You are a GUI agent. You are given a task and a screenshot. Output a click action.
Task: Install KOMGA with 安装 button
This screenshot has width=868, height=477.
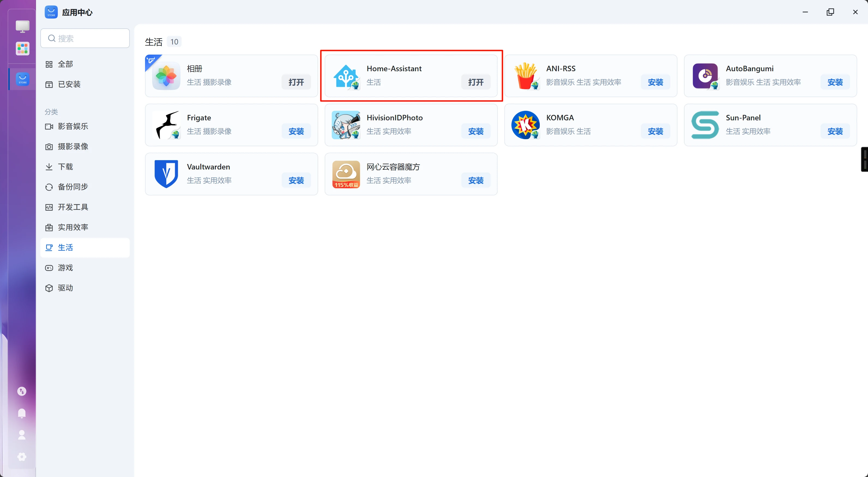(x=655, y=131)
